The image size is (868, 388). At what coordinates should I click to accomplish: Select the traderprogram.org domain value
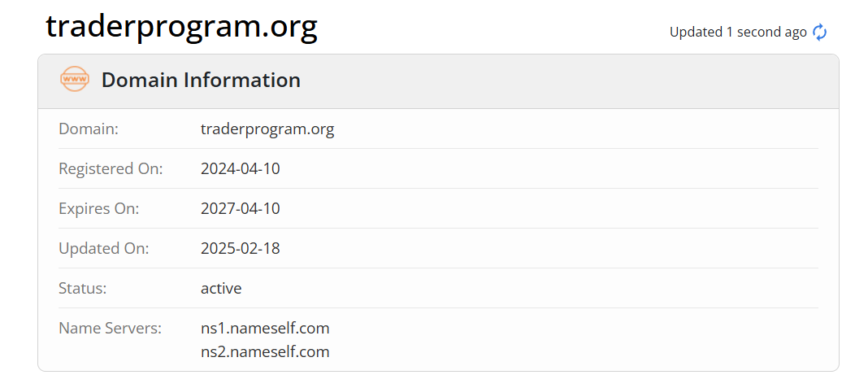tap(267, 129)
